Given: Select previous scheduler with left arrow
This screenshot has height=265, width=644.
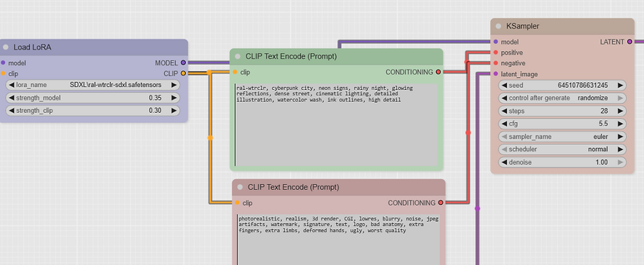Looking at the screenshot, I should tap(505, 149).
